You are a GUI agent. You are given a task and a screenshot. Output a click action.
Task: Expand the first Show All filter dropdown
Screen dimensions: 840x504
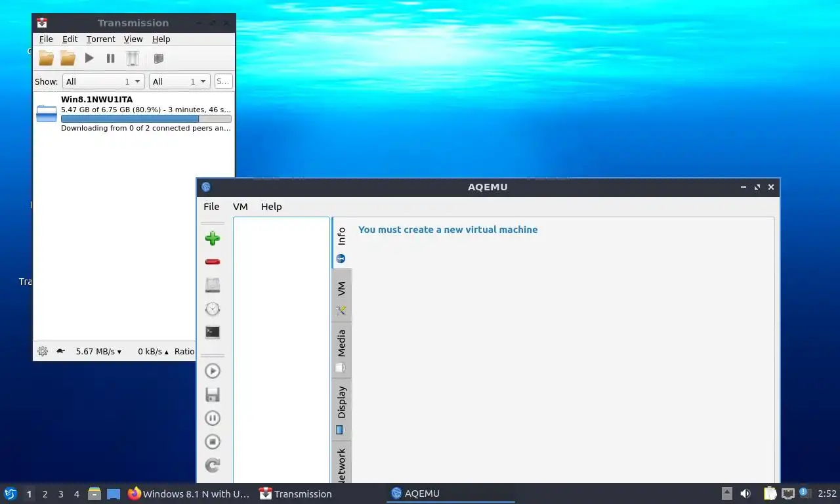[x=103, y=81]
